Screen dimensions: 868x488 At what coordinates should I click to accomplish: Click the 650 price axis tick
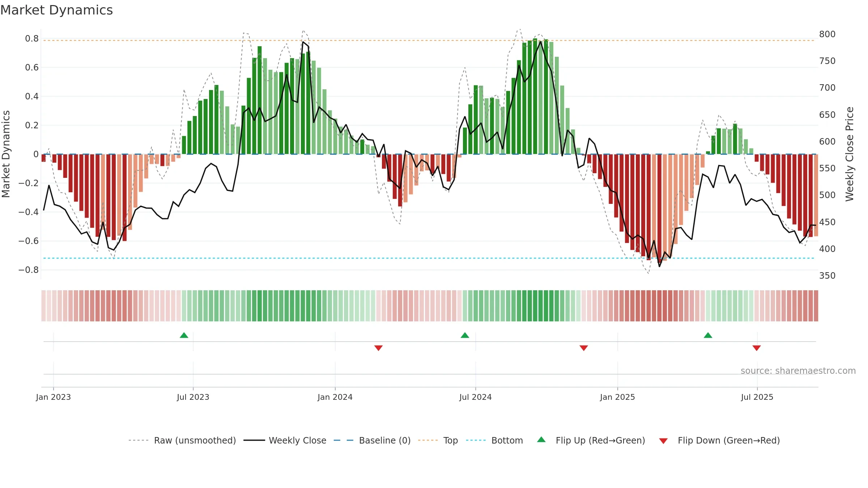pyautogui.click(x=827, y=115)
